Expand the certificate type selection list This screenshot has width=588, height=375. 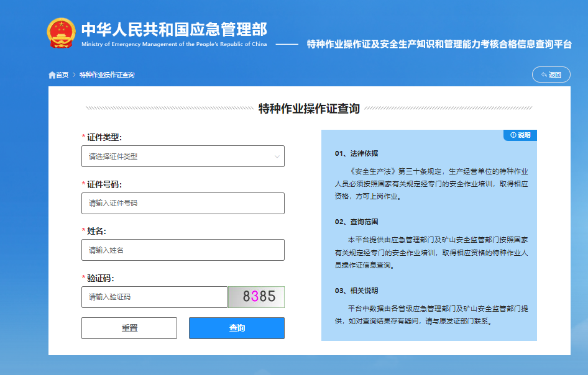[x=182, y=156]
